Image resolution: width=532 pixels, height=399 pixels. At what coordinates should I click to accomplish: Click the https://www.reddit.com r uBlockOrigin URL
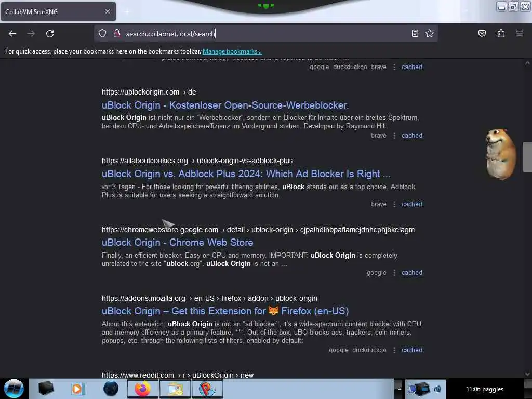tap(178, 375)
